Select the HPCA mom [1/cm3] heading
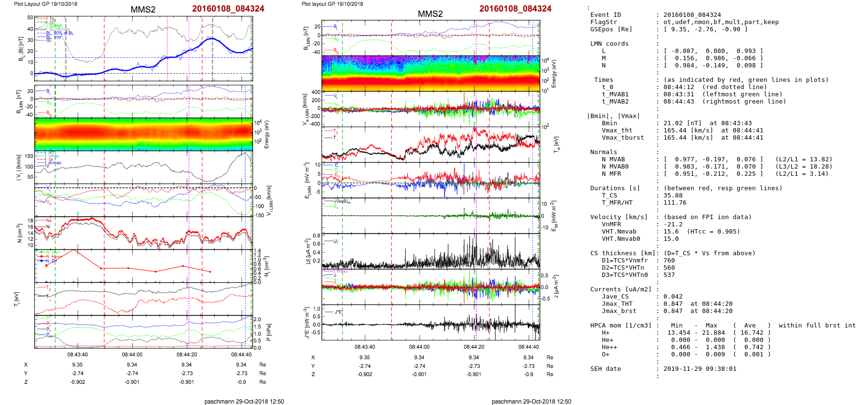This screenshot has height=405, width=868. click(x=621, y=326)
